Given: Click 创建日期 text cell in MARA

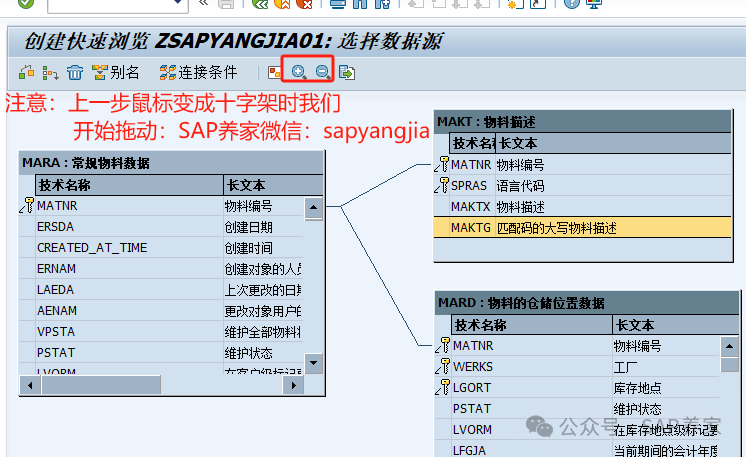Looking at the screenshot, I should (248, 227).
